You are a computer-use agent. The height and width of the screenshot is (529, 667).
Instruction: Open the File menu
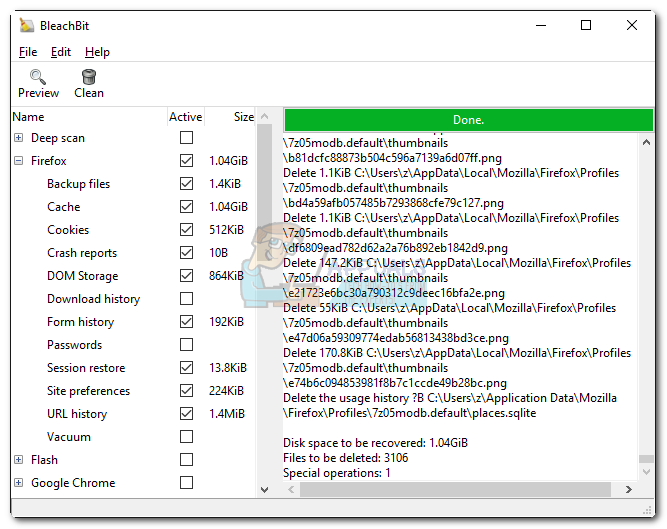[x=28, y=52]
